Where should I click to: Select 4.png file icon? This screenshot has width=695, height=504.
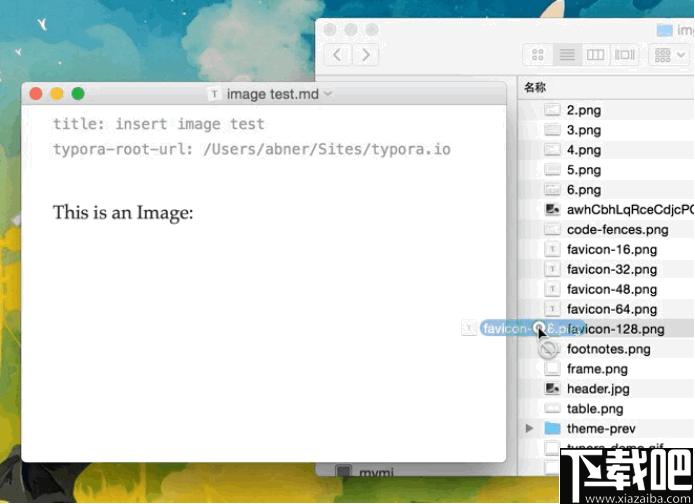click(x=552, y=149)
